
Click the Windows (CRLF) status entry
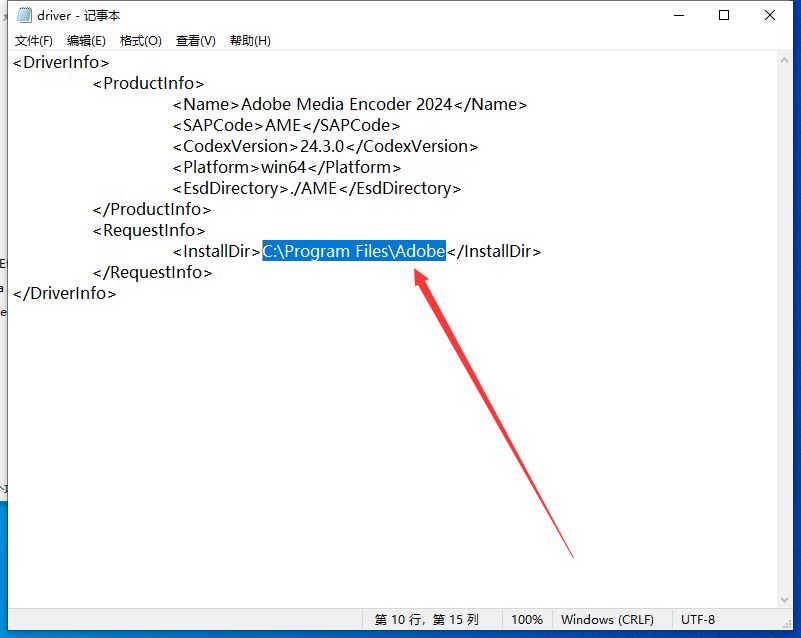(x=607, y=620)
